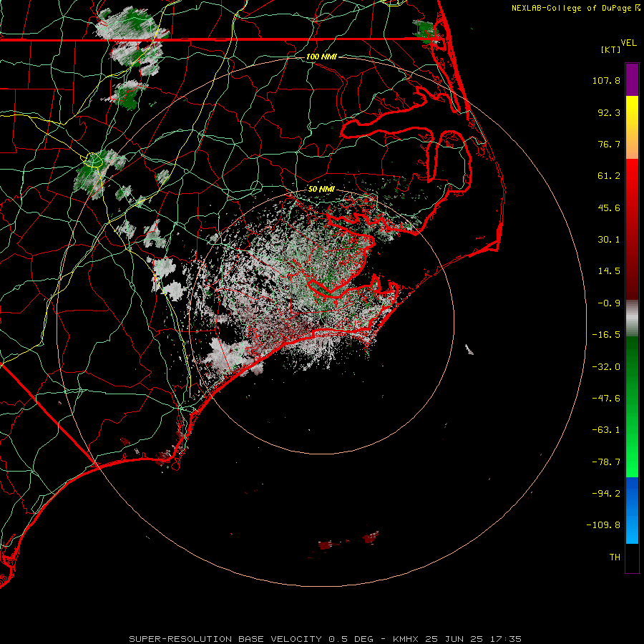The image size is (644, 644).
Task: Click the blue segment of the color bar
Action: point(632,510)
